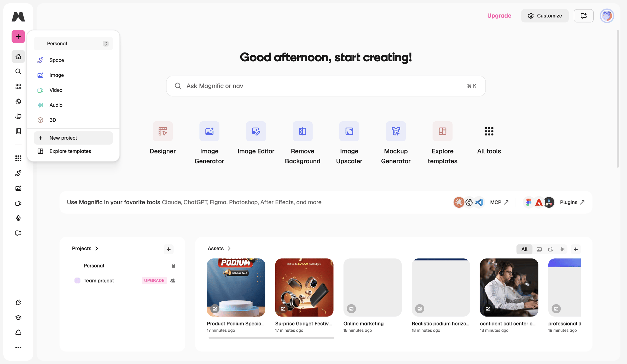Open the sidebar graduation cap learn icon
Screen dimensions: 627x364
click(18, 318)
